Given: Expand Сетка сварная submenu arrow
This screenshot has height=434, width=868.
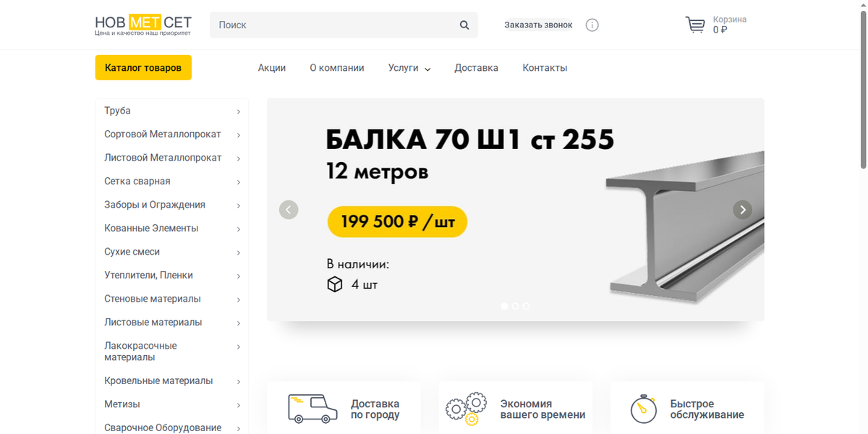Looking at the screenshot, I should point(239,182).
